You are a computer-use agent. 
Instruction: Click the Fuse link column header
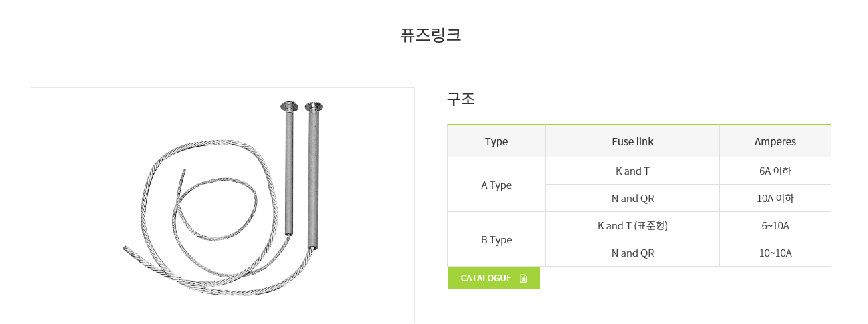(632, 141)
